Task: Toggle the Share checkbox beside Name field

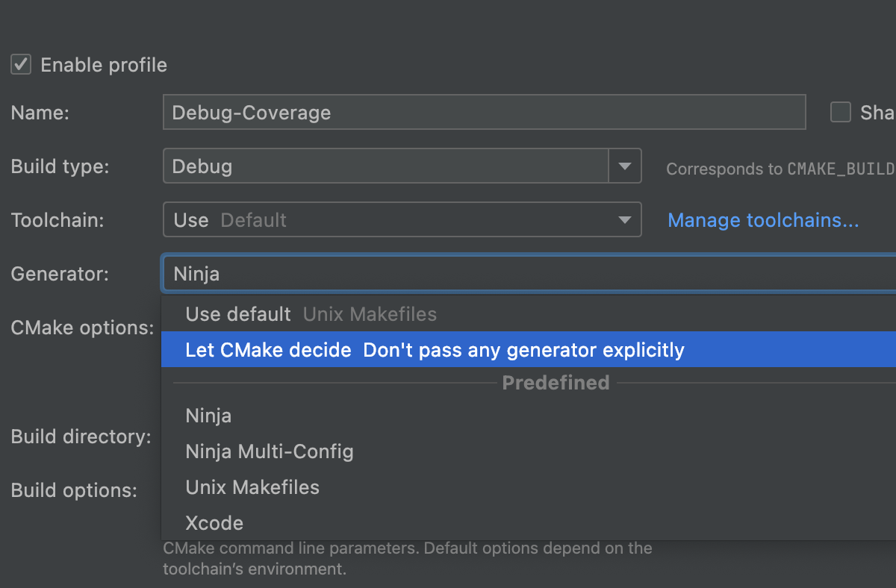Action: pos(841,113)
